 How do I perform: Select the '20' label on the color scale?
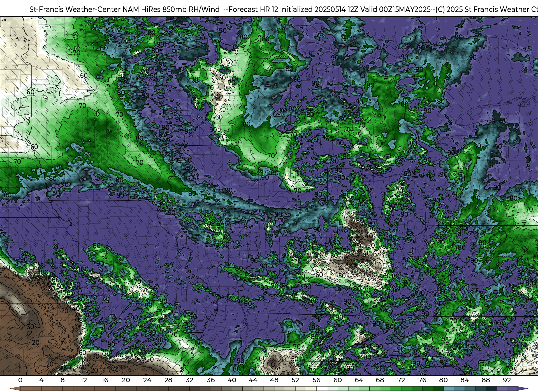tap(126, 380)
